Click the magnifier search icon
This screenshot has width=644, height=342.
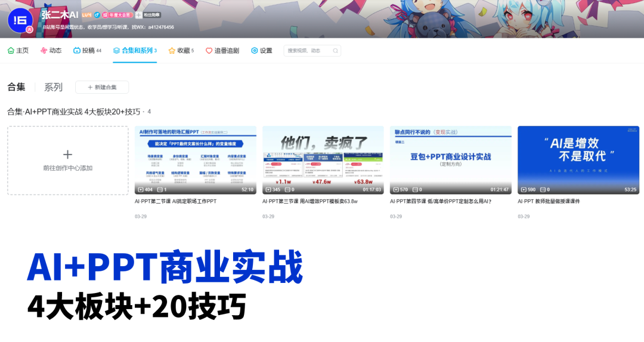335,51
